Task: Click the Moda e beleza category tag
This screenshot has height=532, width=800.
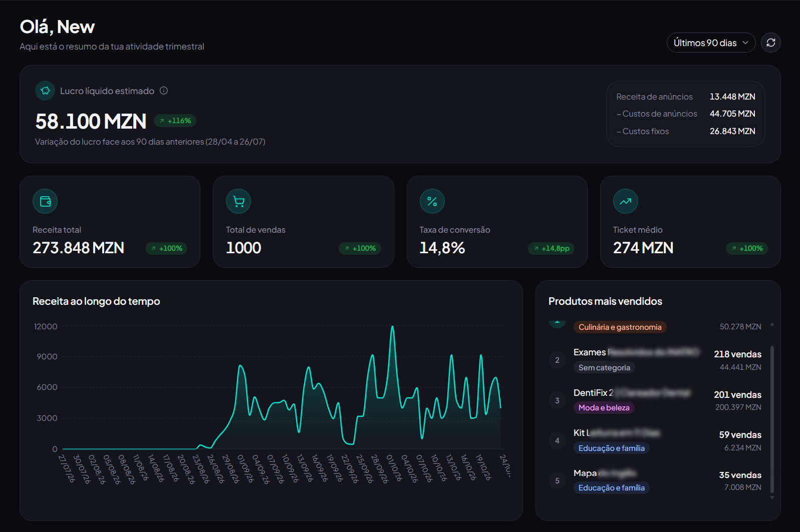Action: tap(604, 408)
